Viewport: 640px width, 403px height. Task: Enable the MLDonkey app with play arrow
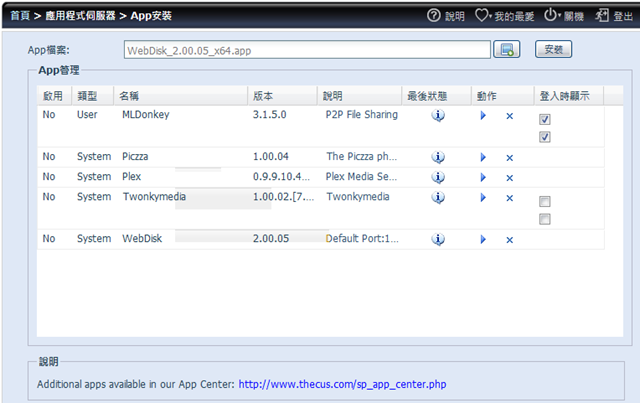483,116
